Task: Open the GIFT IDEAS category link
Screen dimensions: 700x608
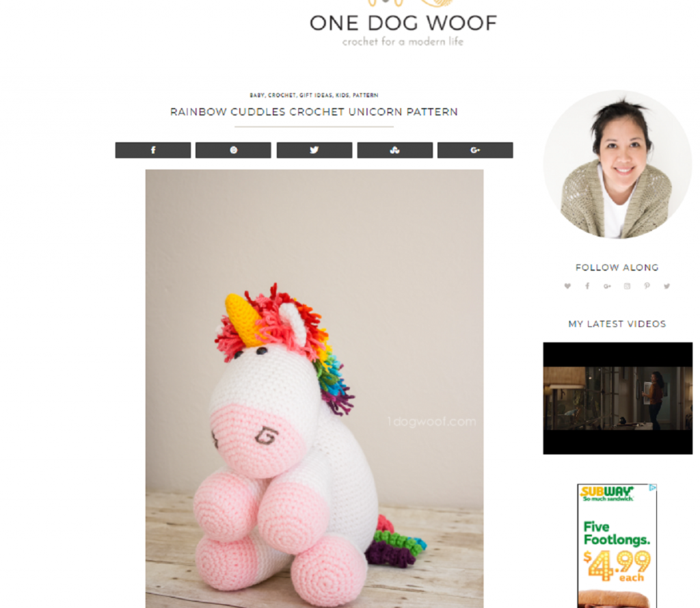Action: coord(316,95)
